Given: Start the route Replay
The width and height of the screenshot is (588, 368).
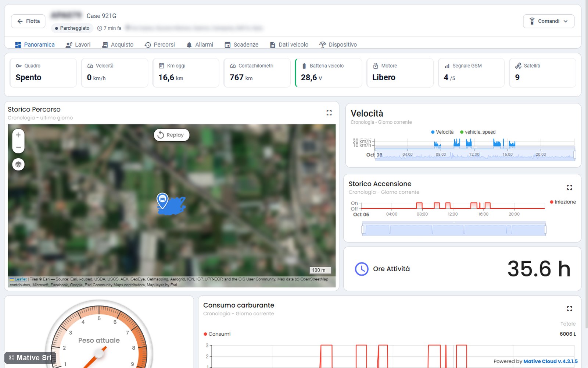Looking at the screenshot, I should tap(171, 135).
